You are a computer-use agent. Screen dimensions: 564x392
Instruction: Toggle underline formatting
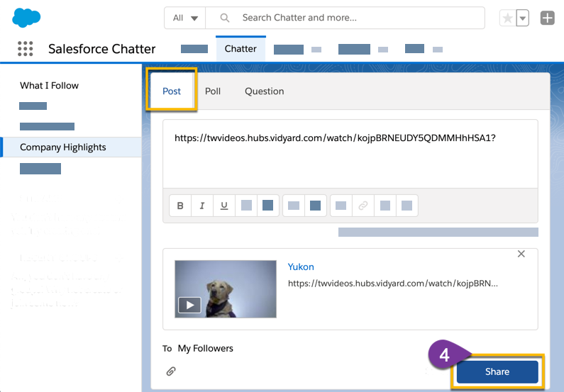click(224, 206)
